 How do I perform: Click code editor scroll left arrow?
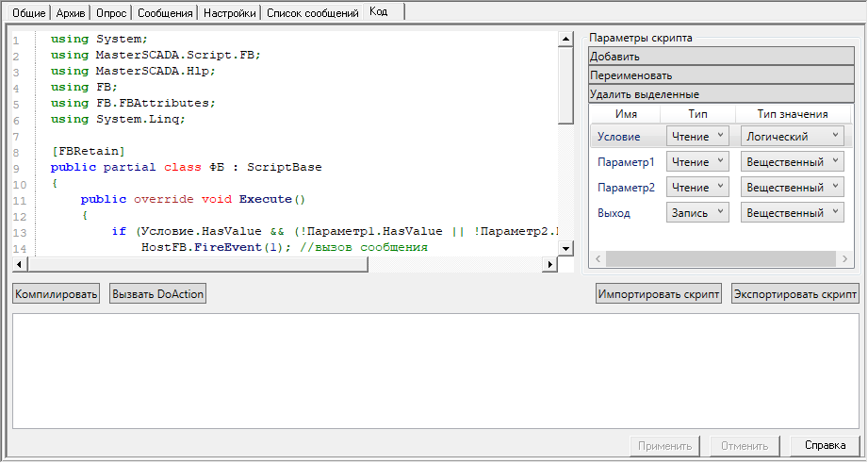(x=20, y=264)
